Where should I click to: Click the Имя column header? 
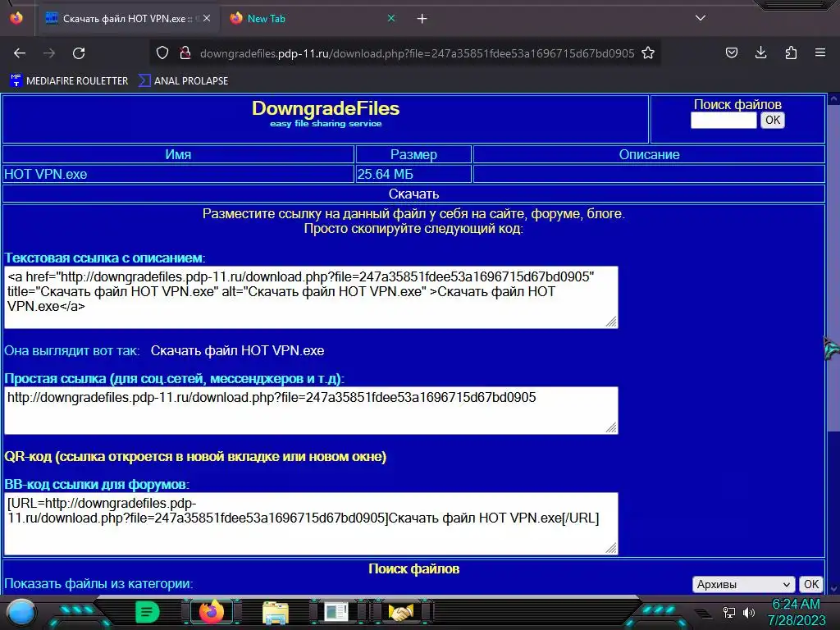[x=178, y=154]
